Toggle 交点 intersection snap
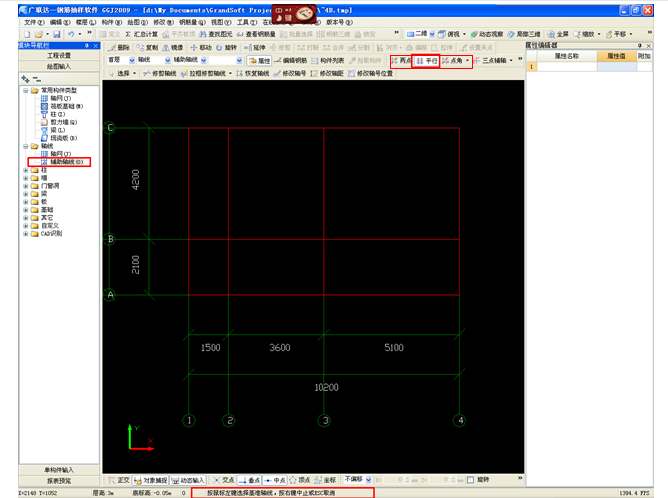This screenshot has width=668, height=498. (x=224, y=480)
